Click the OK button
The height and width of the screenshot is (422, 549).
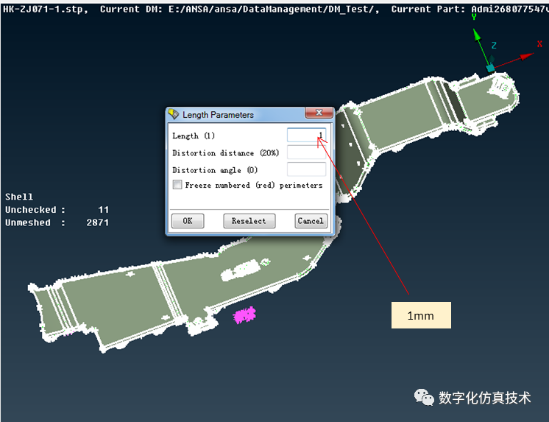[188, 221]
